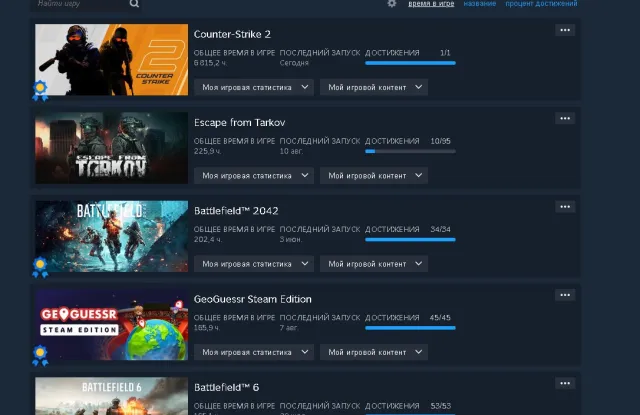Click Counter-Strike 2 achievements count '1/1'

click(x=445, y=53)
